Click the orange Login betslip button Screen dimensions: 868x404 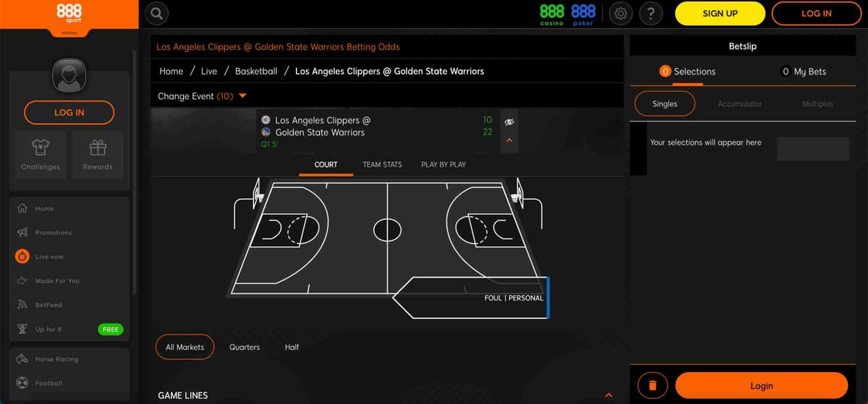tap(762, 386)
